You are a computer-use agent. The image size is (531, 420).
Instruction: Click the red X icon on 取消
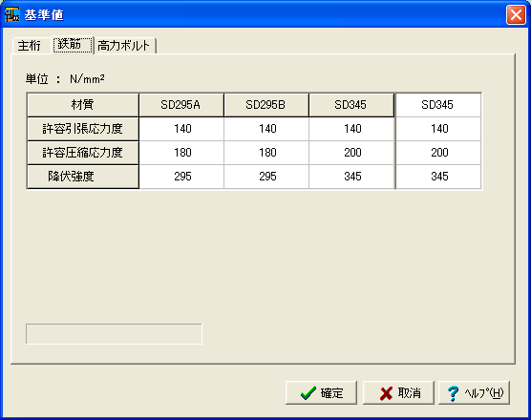386,393
